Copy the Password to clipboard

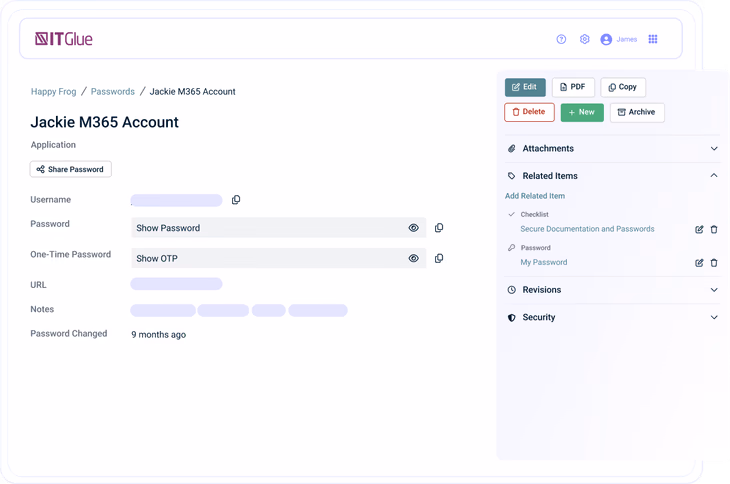[x=439, y=228]
